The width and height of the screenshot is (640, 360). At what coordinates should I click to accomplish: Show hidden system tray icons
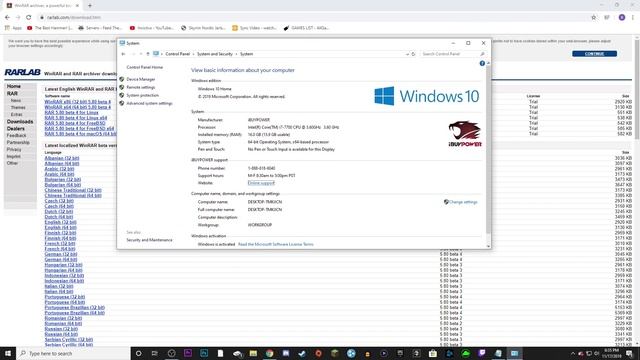(x=573, y=353)
